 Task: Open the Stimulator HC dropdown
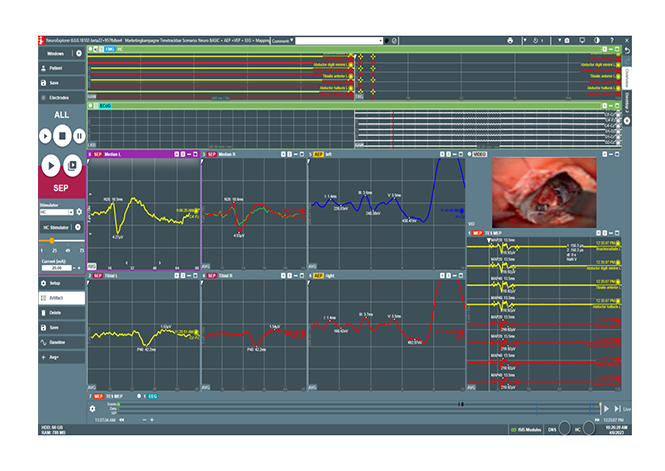click(55, 212)
